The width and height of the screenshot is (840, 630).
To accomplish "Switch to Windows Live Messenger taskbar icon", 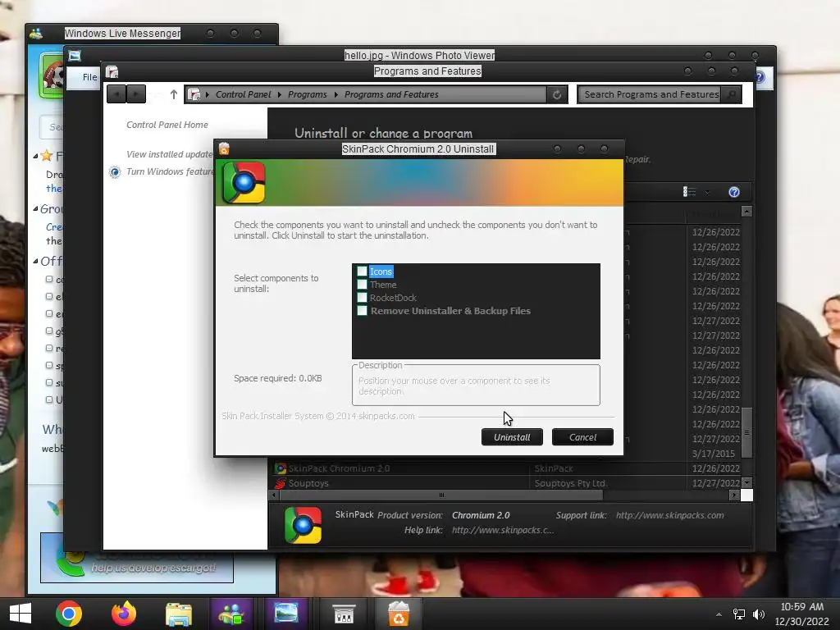I will coord(231,614).
